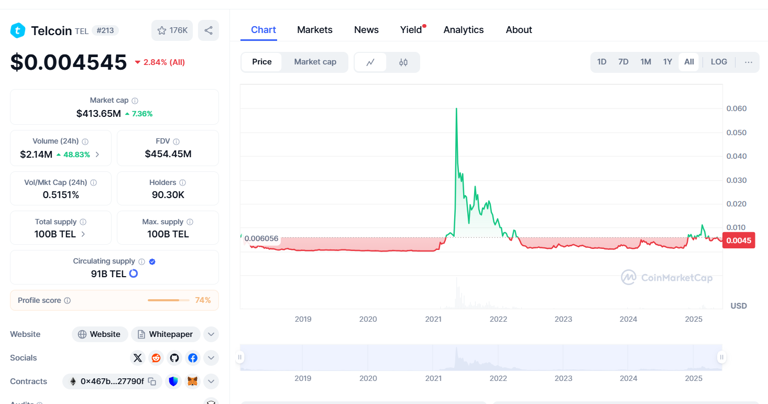This screenshot has width=768, height=404.
Task: Open the Website link button
Action: coord(100,334)
